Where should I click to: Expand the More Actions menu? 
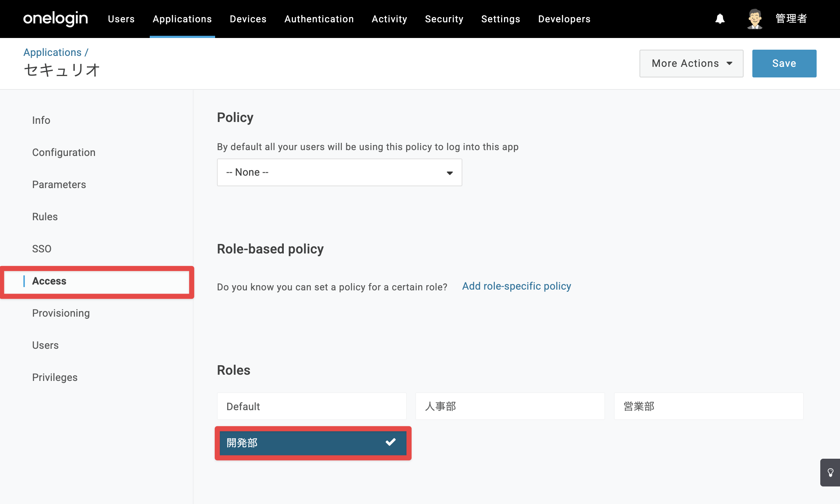coord(691,64)
